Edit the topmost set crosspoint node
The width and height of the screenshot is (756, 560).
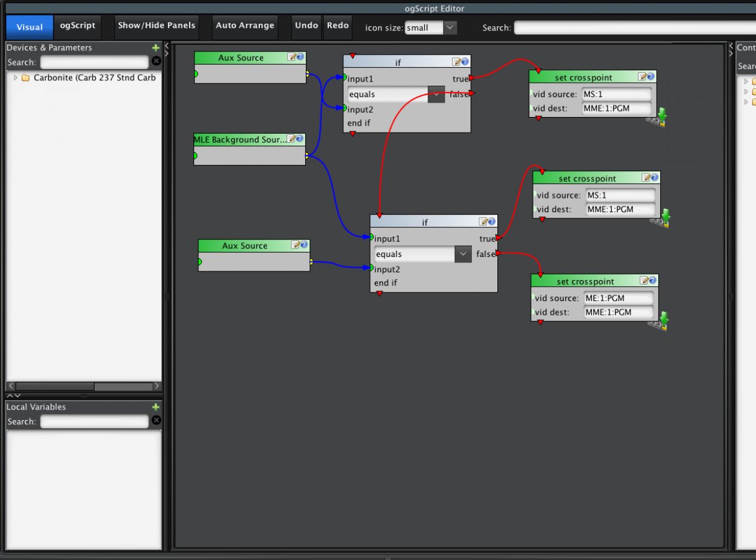click(642, 77)
